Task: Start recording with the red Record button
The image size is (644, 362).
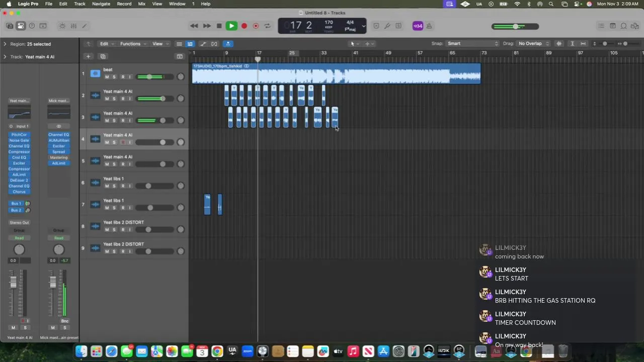Action: pos(244,26)
